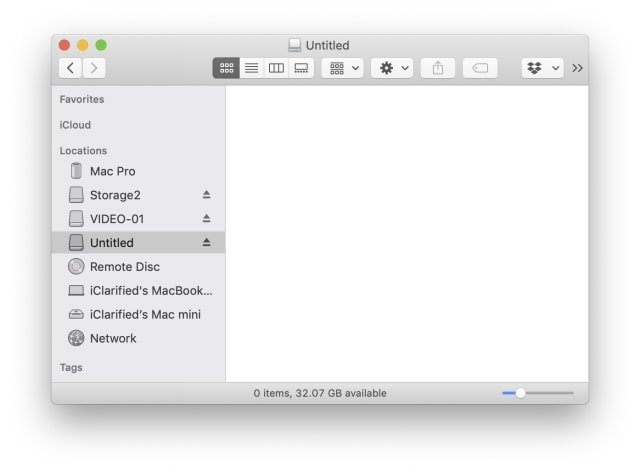Viewport: 640px width, 472px height.
Task: Click the window title "Untitled"
Action: pos(327,45)
